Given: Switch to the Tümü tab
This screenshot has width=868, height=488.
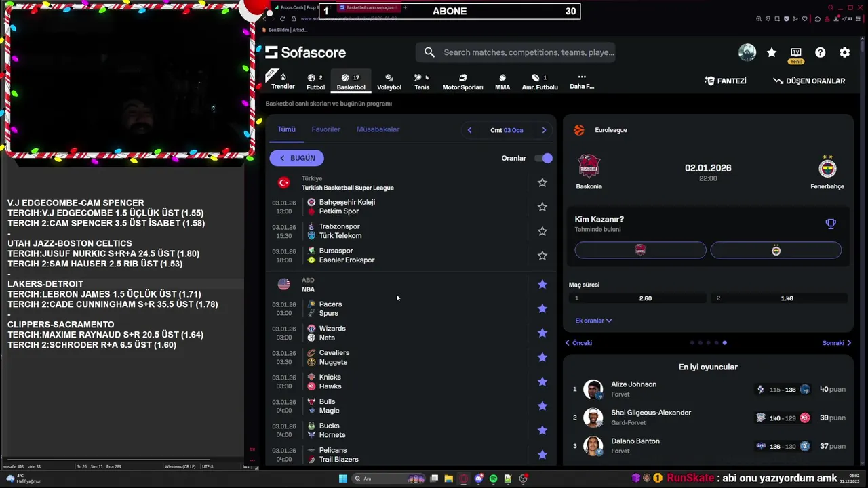Looking at the screenshot, I should [x=286, y=129].
